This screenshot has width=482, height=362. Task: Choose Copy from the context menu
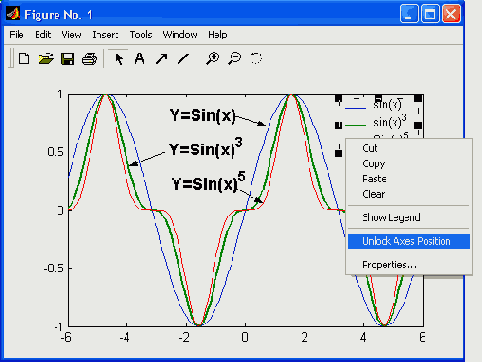point(409,163)
